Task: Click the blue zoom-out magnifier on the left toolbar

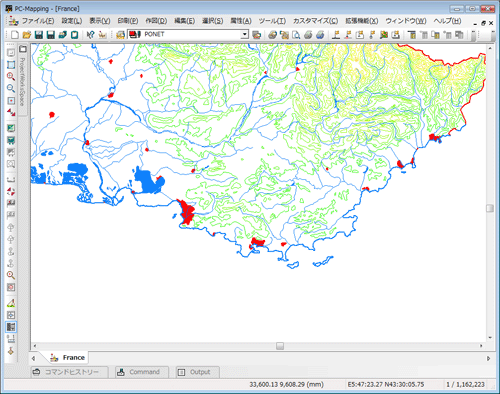Action: coord(11,88)
